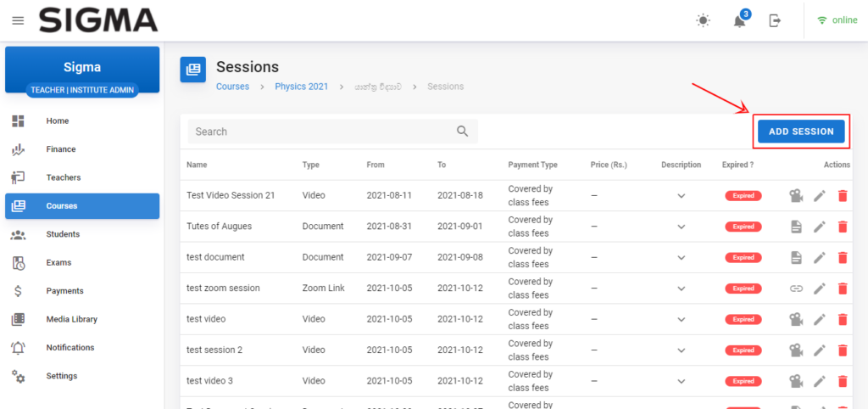Delete test session 2 trash icon

coord(843,350)
